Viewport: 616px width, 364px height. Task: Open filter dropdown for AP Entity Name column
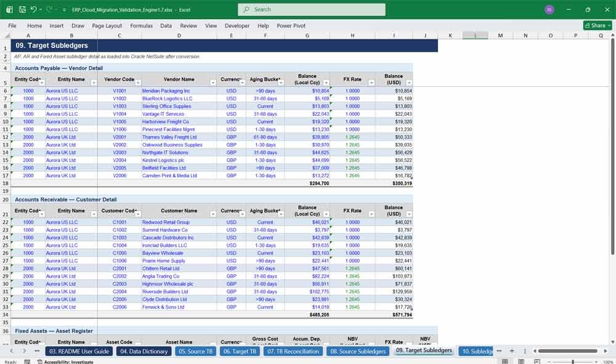click(x=94, y=83)
